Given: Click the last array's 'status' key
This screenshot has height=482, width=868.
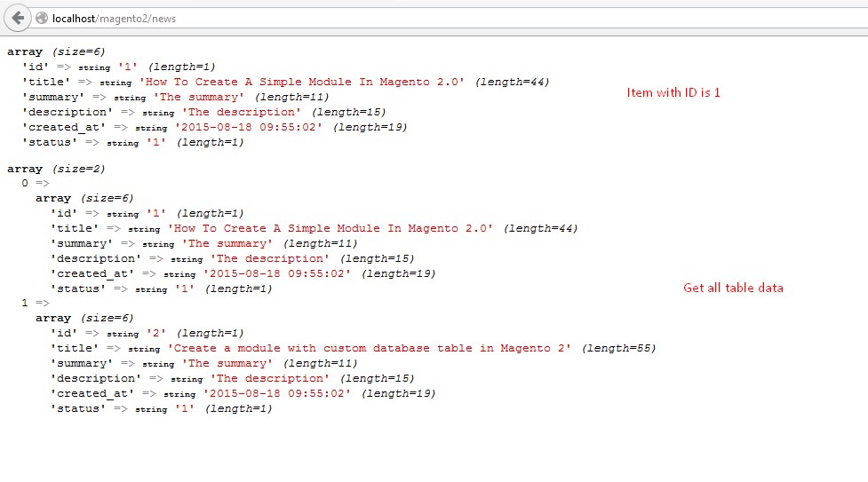Looking at the screenshot, I should 78,408.
